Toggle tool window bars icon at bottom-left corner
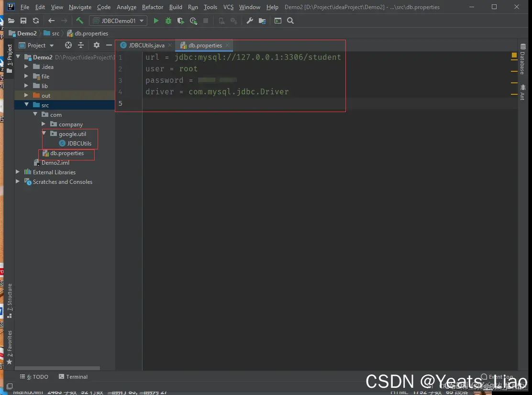This screenshot has height=395, width=532. 10,386
